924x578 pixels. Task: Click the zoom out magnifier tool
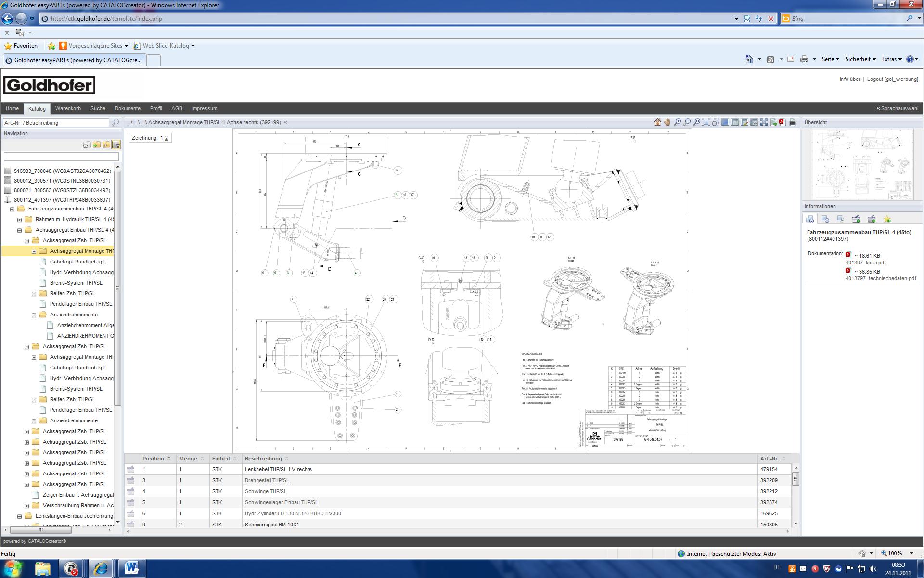tap(687, 122)
